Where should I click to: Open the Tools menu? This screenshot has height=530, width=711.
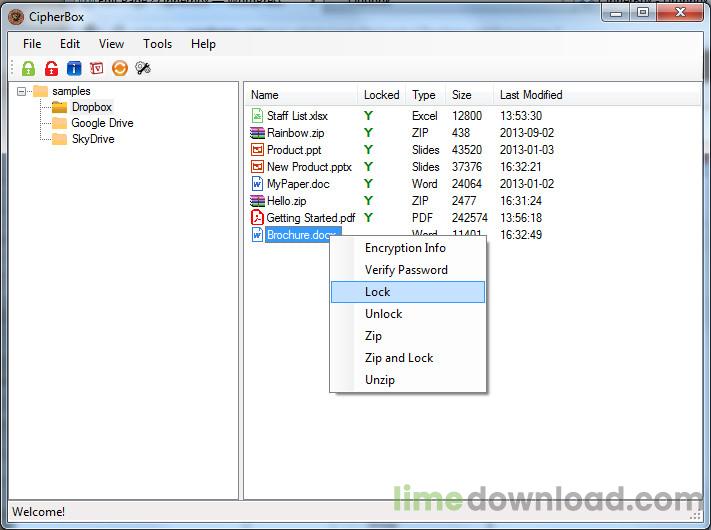pos(157,44)
